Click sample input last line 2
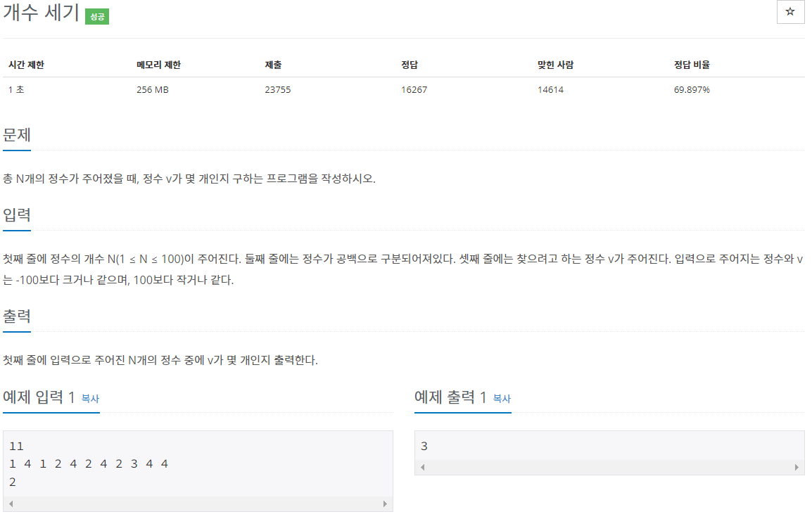Screen dimensions: 812x519 tap(13, 482)
